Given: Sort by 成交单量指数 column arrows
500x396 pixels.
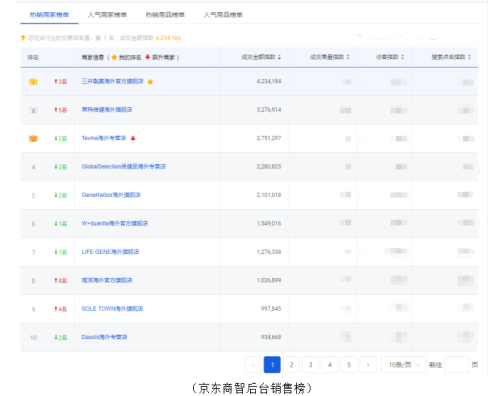Looking at the screenshot, I should (x=348, y=57).
